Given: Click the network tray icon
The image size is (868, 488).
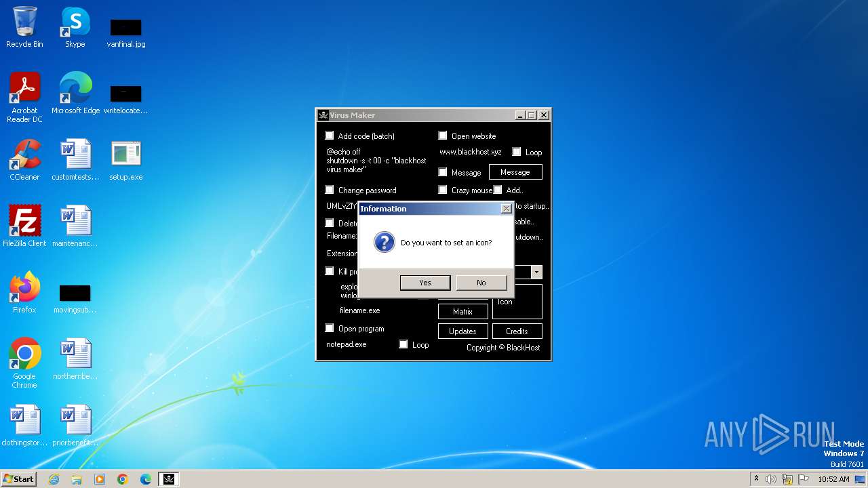Looking at the screenshot, I should pyautogui.click(x=787, y=479).
